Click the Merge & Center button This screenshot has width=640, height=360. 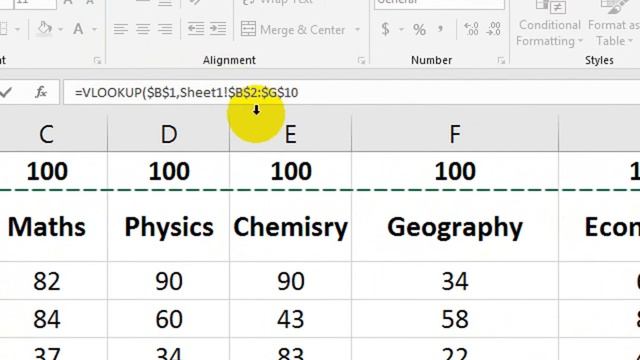[x=293, y=30]
